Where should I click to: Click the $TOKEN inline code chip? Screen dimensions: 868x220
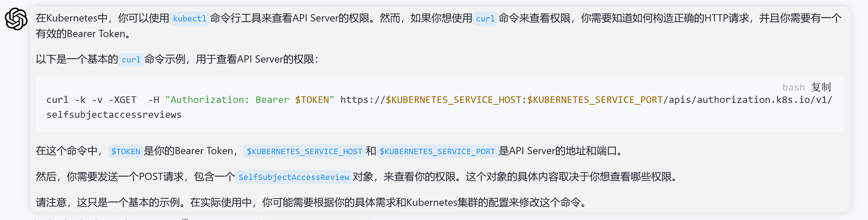[x=126, y=151]
